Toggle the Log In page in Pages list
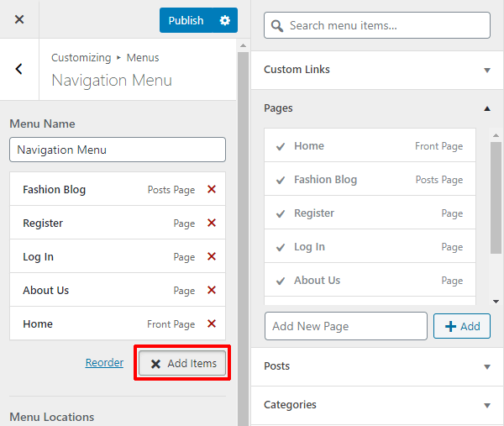 pyautogui.click(x=281, y=247)
